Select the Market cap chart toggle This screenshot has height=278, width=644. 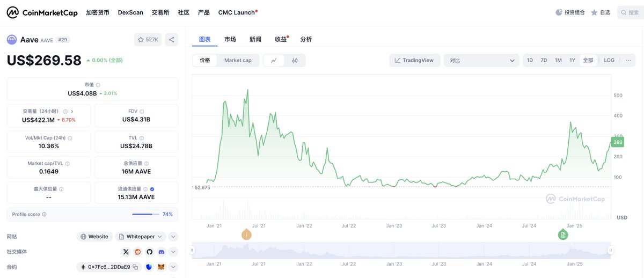(238, 61)
